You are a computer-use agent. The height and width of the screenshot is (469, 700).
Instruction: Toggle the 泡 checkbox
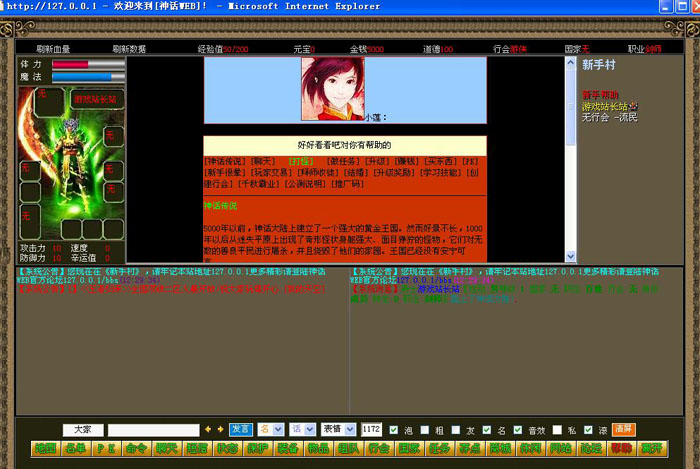pyautogui.click(x=393, y=429)
